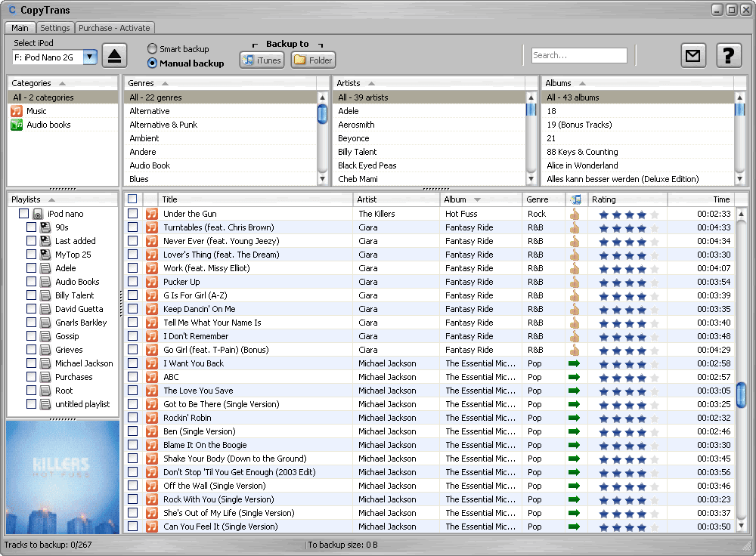Set rating stars for Shake Your Body track
Image resolution: width=756 pixels, height=556 pixels.
coord(628,459)
